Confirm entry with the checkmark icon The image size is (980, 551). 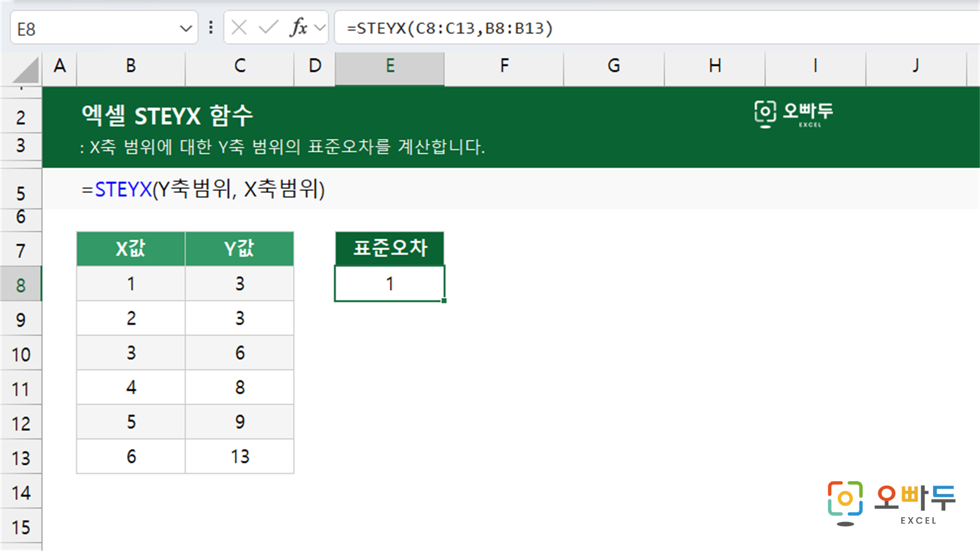pyautogui.click(x=268, y=28)
